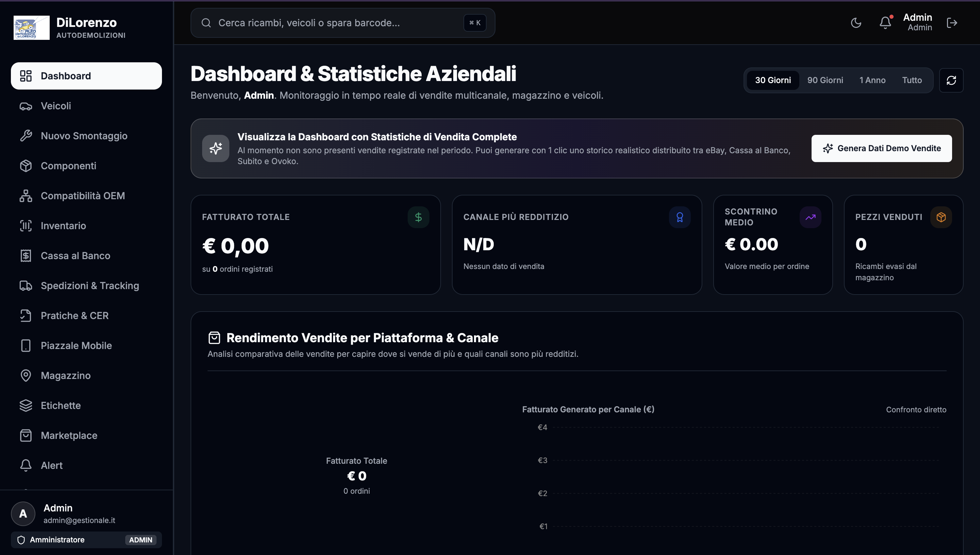
Task: Click the package icon on Pezzi Venduti card
Action: click(941, 217)
